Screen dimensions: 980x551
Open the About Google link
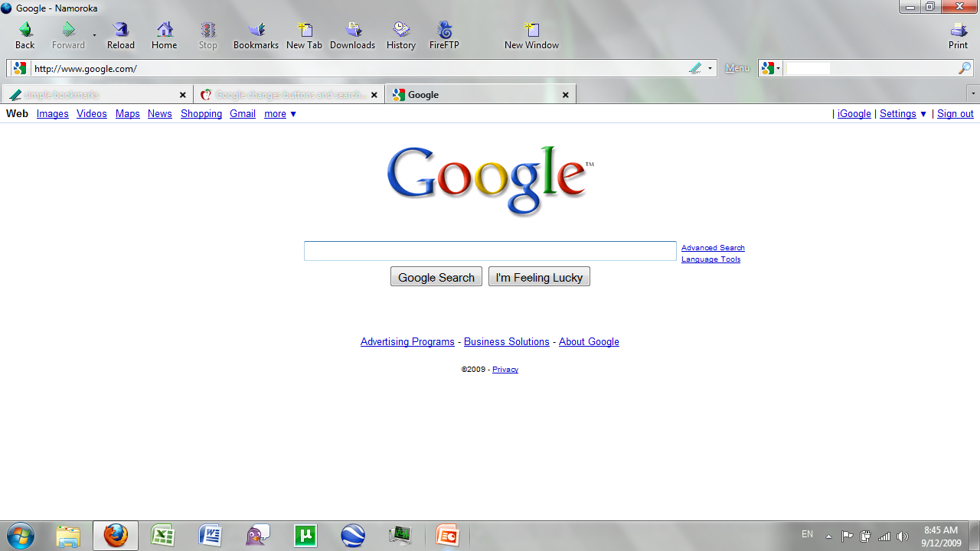(589, 342)
